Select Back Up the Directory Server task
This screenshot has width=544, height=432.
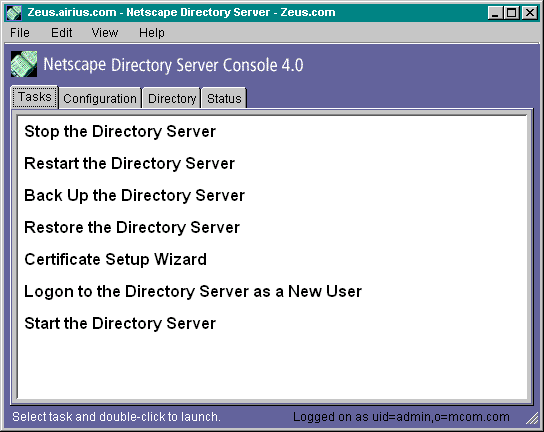134,195
